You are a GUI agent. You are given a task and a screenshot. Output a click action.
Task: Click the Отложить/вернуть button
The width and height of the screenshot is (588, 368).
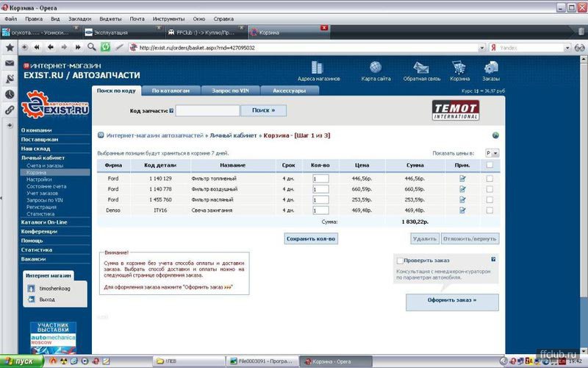[x=470, y=238]
